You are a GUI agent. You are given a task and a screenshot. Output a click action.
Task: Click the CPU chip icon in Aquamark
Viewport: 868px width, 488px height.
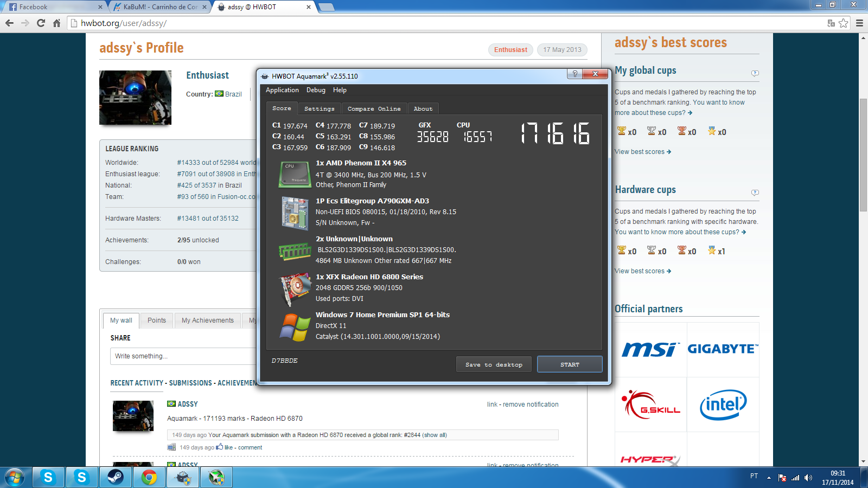pos(295,174)
